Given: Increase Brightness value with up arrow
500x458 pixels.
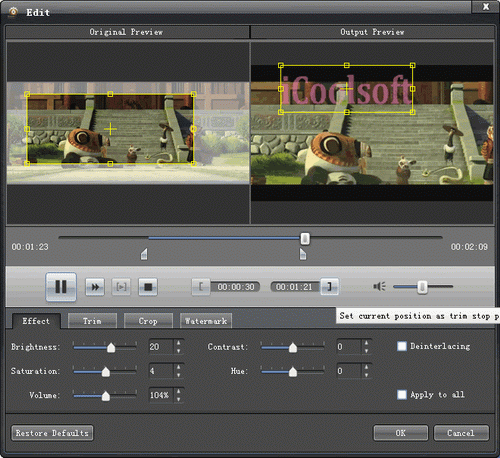Looking at the screenshot, I should point(179,343).
